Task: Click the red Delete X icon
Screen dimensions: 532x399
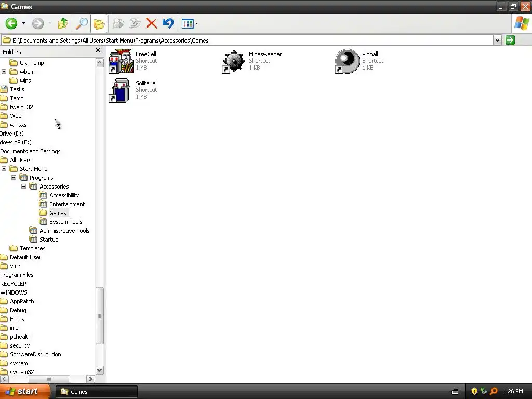Action: 151,23
